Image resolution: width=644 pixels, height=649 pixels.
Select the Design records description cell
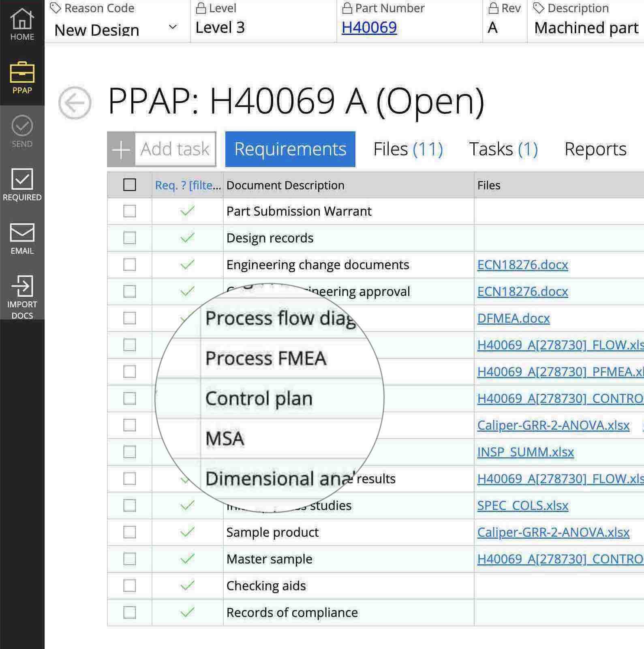pyautogui.click(x=349, y=238)
